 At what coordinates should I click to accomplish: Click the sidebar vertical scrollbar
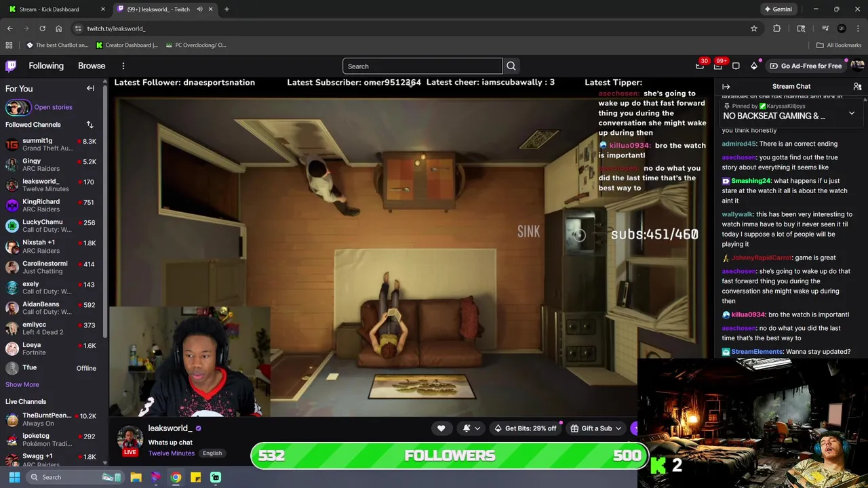(105, 210)
